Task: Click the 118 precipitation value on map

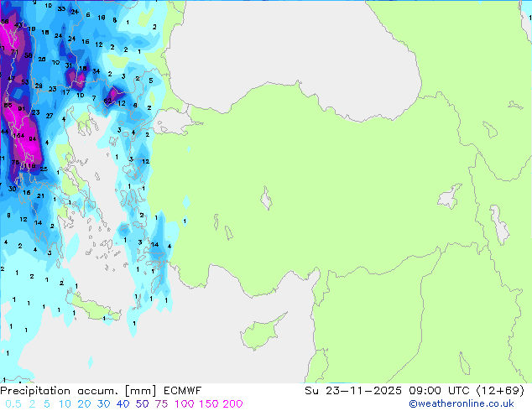Action: 30,166
